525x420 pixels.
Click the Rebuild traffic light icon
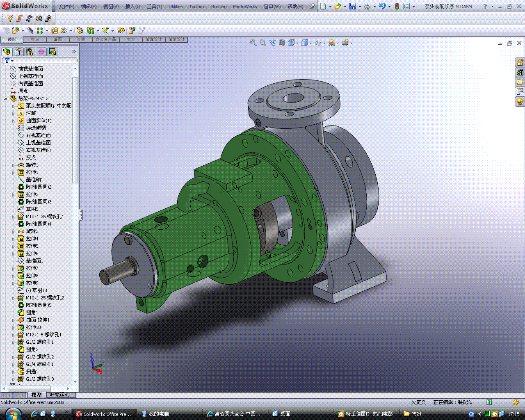397,6
